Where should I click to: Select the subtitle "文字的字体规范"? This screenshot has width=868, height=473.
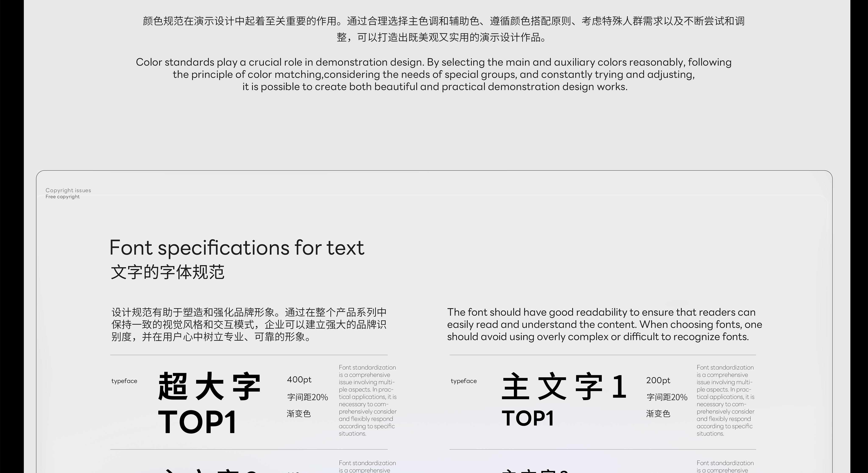coord(167,272)
